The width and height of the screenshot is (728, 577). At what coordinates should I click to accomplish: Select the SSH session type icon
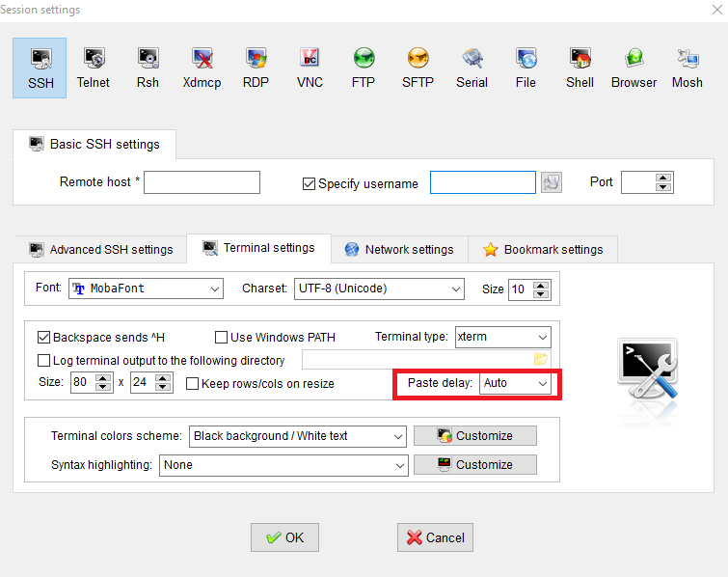40,68
